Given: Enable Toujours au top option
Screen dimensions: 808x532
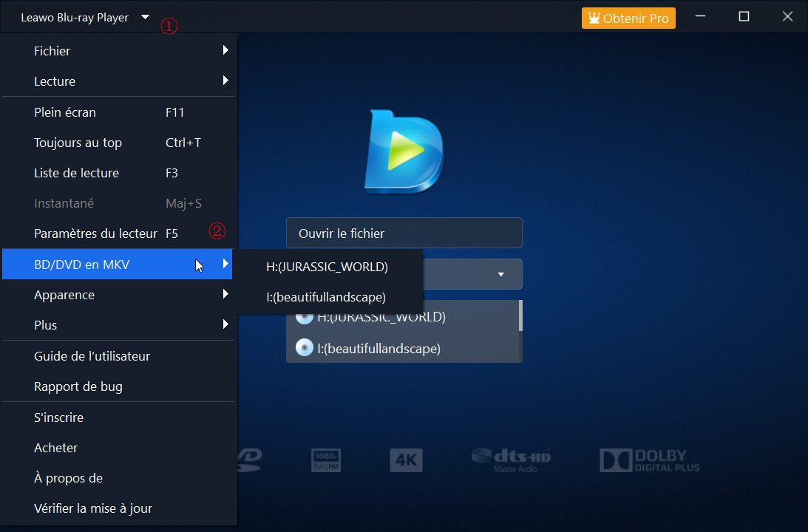Looking at the screenshot, I should click(118, 143).
